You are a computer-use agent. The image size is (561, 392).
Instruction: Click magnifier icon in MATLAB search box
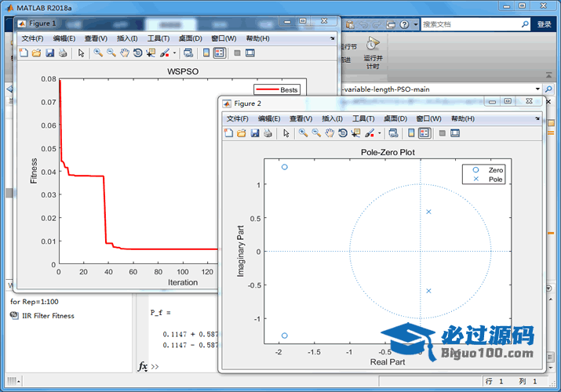point(525,24)
